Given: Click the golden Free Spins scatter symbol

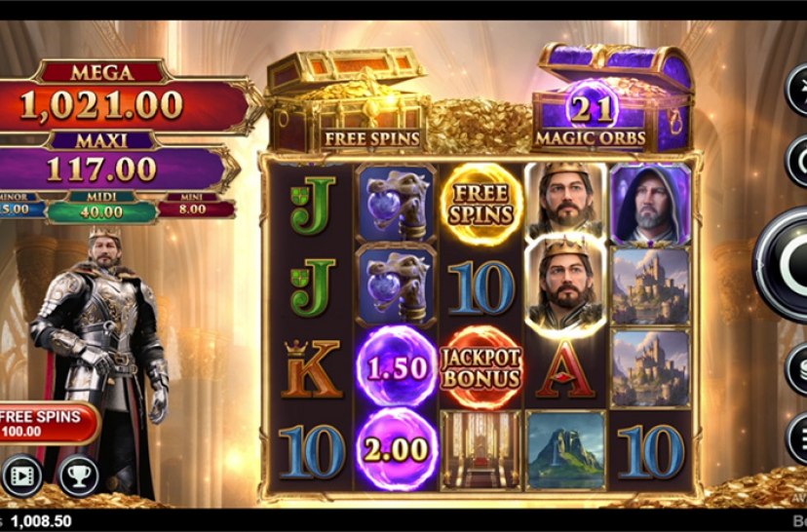Looking at the screenshot, I should [481, 205].
